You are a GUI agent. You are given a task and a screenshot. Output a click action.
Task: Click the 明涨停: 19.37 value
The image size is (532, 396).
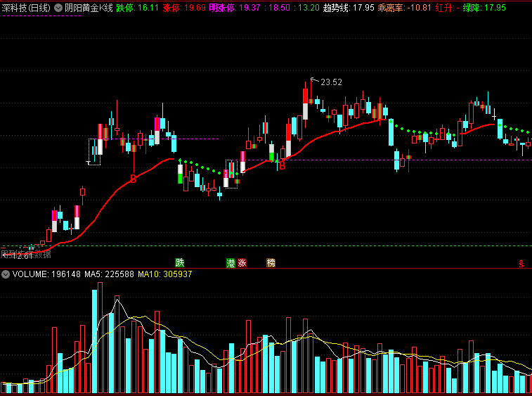pos(235,8)
